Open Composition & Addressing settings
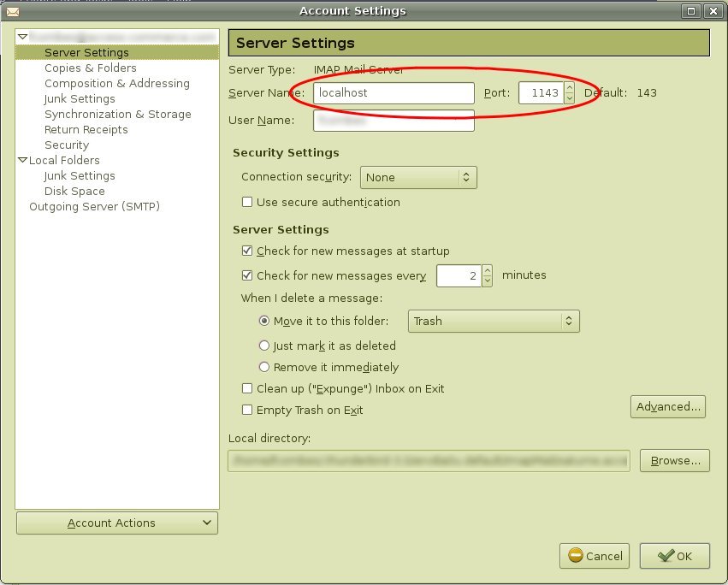Viewport: 728px width, 585px height. point(117,83)
